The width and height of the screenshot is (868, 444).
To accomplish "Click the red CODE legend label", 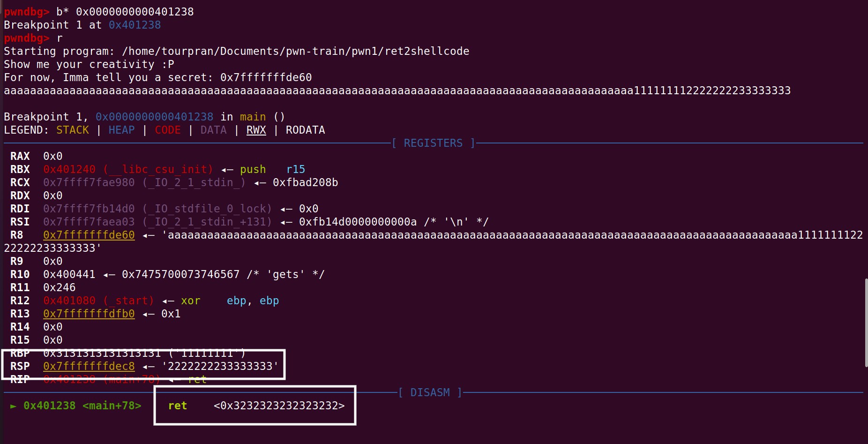I will tap(167, 130).
